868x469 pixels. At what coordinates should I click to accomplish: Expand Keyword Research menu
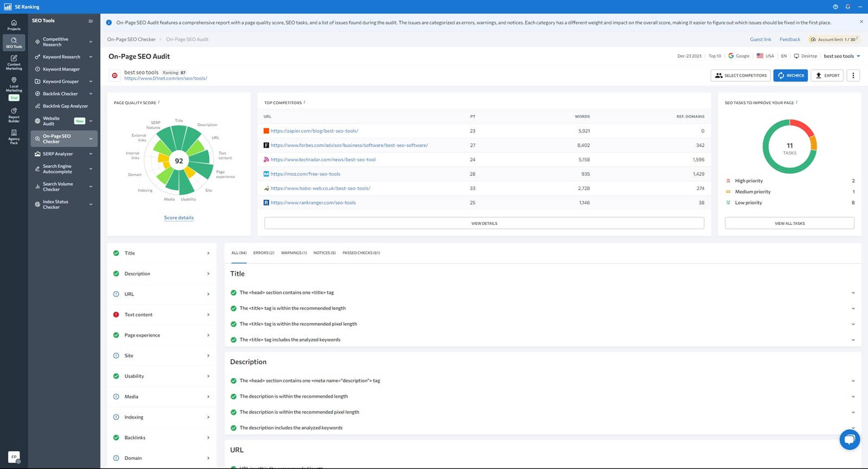coord(64,57)
